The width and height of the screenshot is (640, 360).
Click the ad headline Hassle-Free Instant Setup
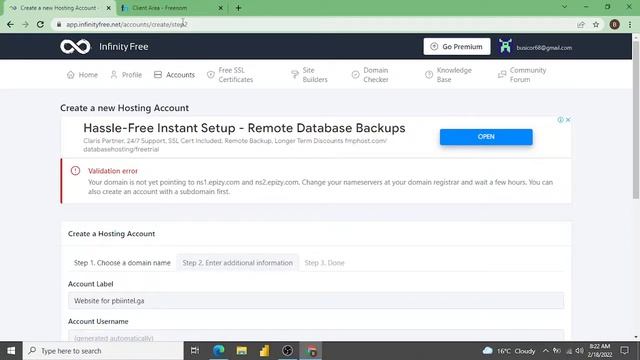pyautogui.click(x=244, y=128)
